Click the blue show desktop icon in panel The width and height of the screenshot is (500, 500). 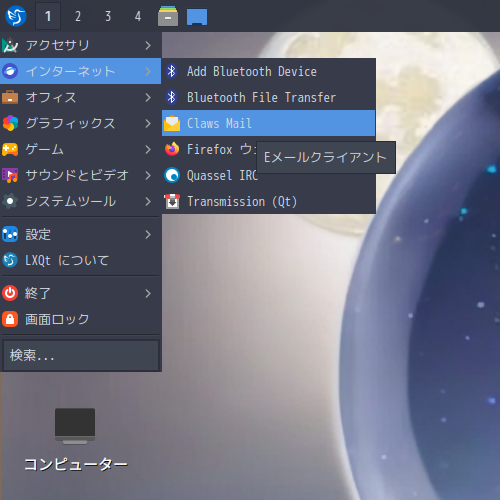click(197, 17)
